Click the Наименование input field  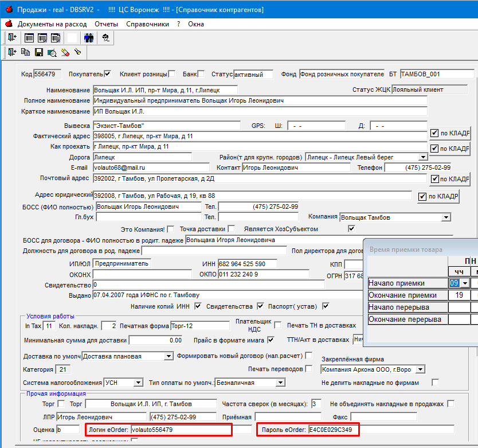click(x=165, y=90)
